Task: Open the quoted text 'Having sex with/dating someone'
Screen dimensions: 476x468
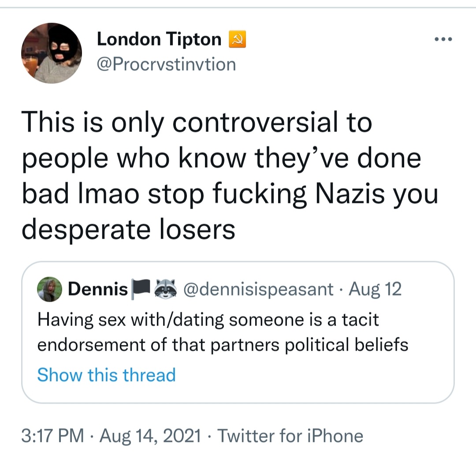Action: point(223,332)
